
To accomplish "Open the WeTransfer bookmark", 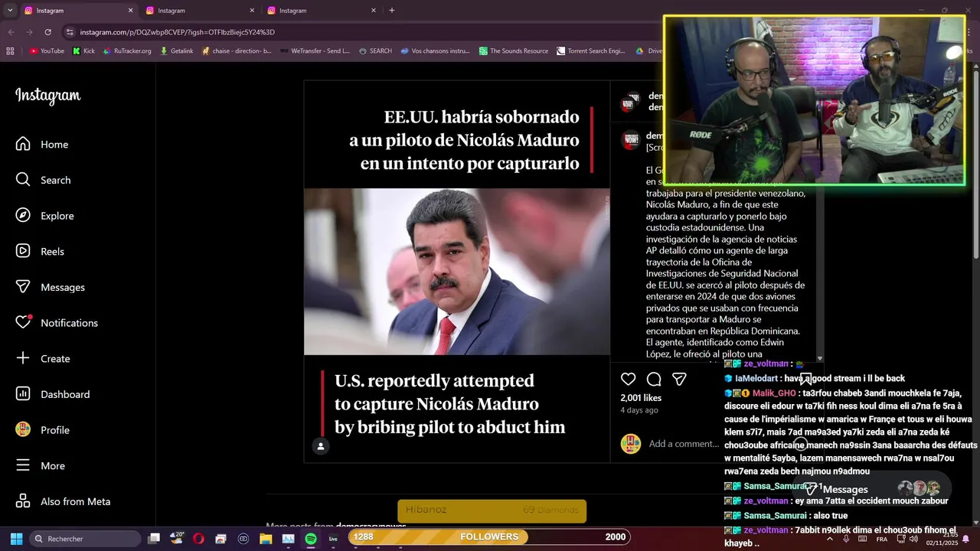I will click(x=315, y=51).
